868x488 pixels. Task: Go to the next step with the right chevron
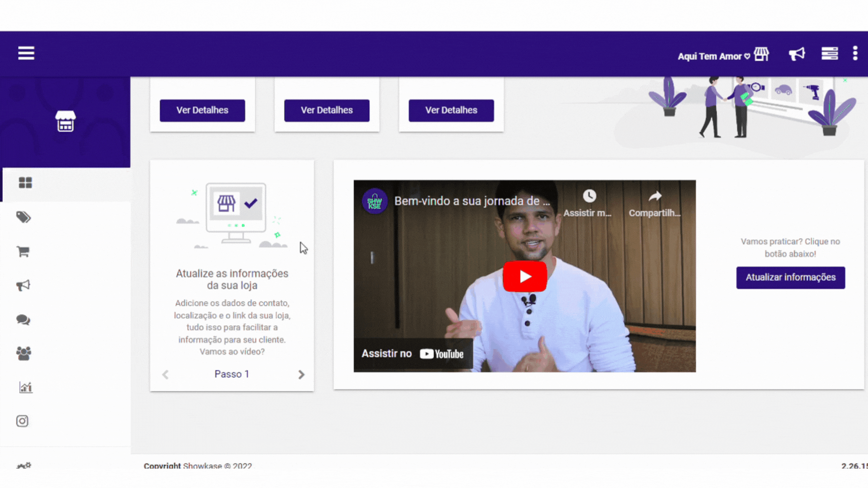pos(301,375)
